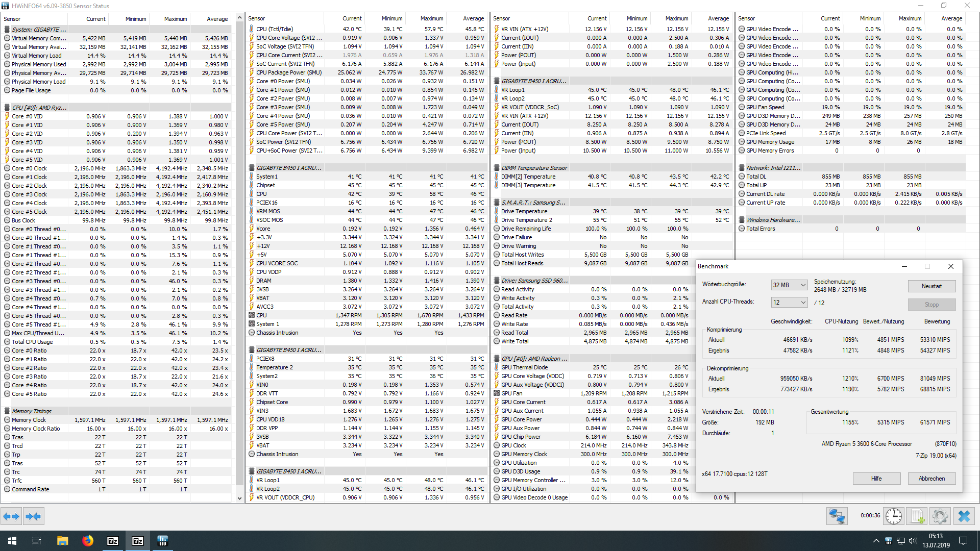Show hidden system tray icons chevron
Screen dimensions: 980x551
tap(876, 541)
